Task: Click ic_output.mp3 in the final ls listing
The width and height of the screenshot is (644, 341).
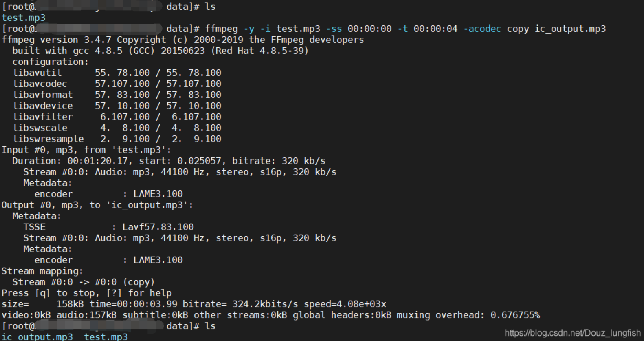Action: click(37, 337)
